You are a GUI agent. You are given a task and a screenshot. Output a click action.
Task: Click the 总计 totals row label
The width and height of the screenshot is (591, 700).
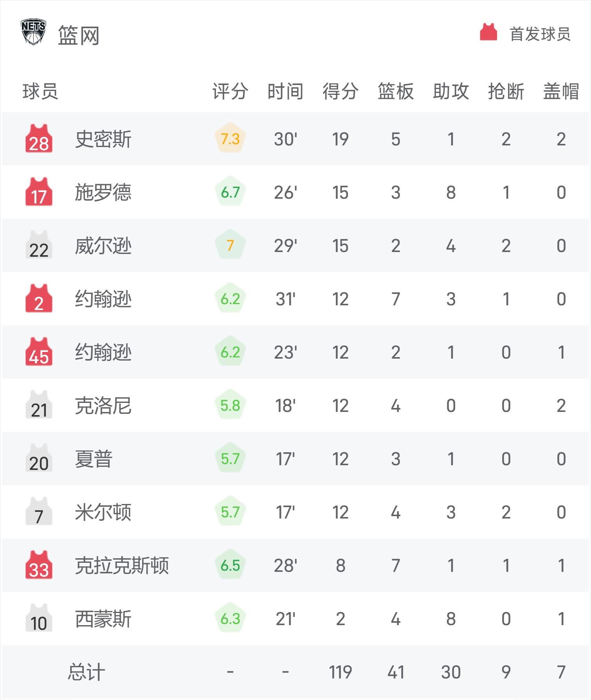(86, 672)
